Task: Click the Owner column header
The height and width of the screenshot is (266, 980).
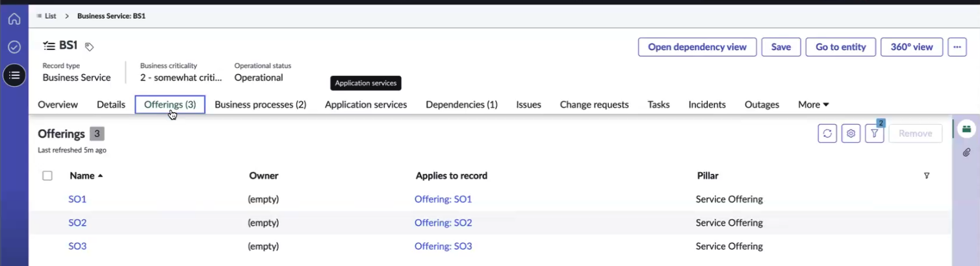Action: [264, 176]
